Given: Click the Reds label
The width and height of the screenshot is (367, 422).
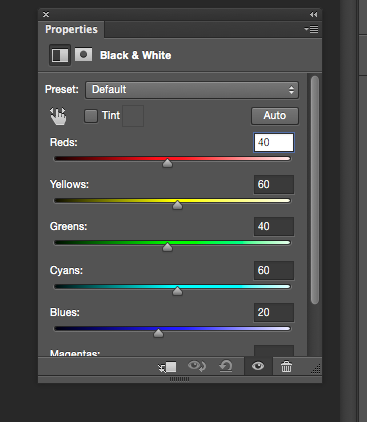Looking at the screenshot, I should pyautogui.click(x=64, y=143).
